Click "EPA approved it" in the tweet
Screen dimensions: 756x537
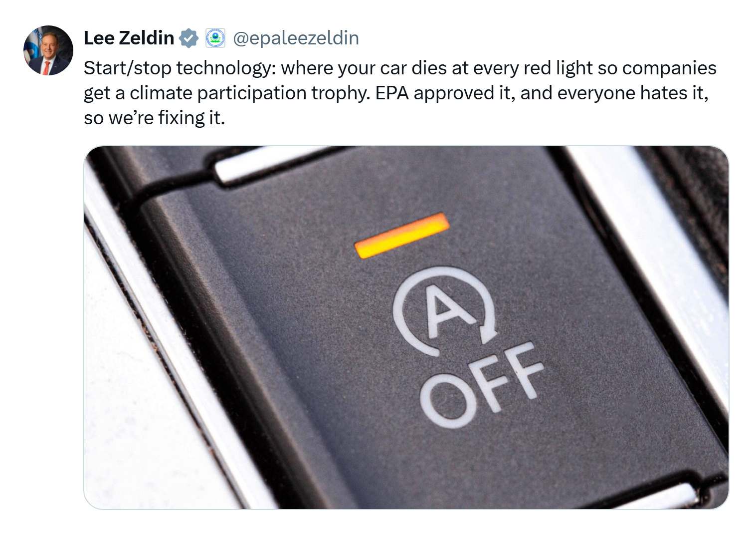click(x=444, y=93)
